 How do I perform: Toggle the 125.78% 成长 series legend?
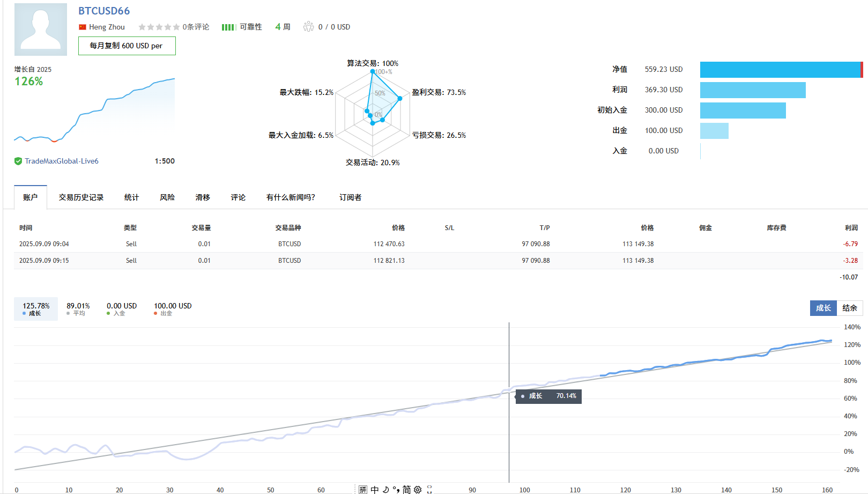[x=36, y=309]
